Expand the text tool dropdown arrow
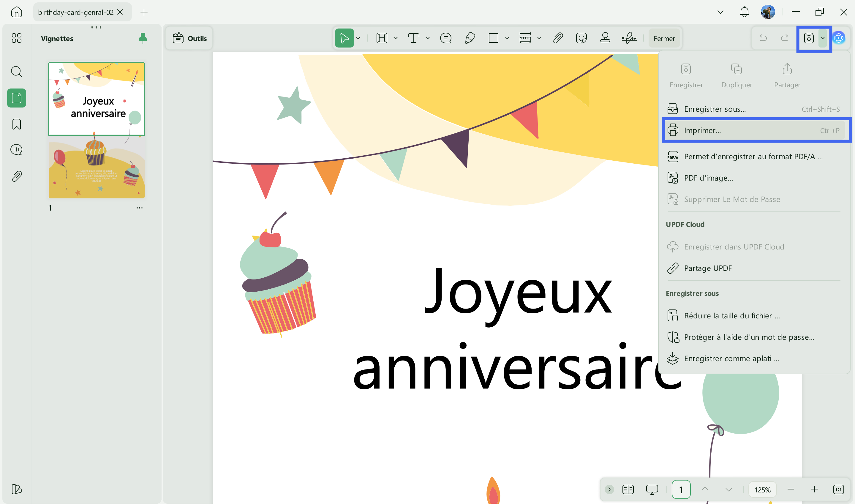The image size is (855, 504). pyautogui.click(x=428, y=38)
